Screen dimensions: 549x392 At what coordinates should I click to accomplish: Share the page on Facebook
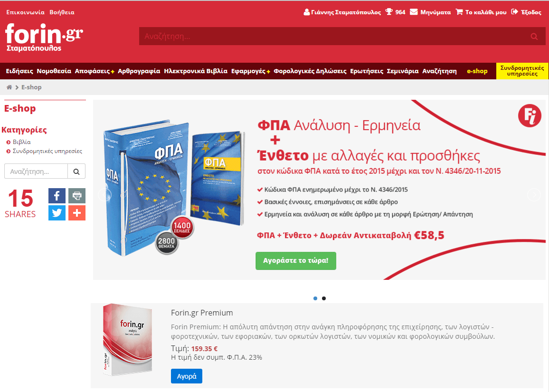(x=57, y=195)
